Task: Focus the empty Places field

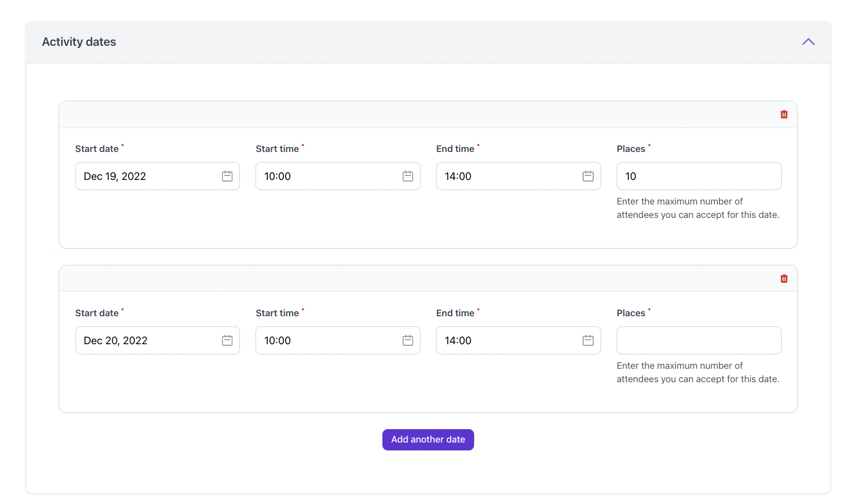Action: pyautogui.click(x=699, y=340)
